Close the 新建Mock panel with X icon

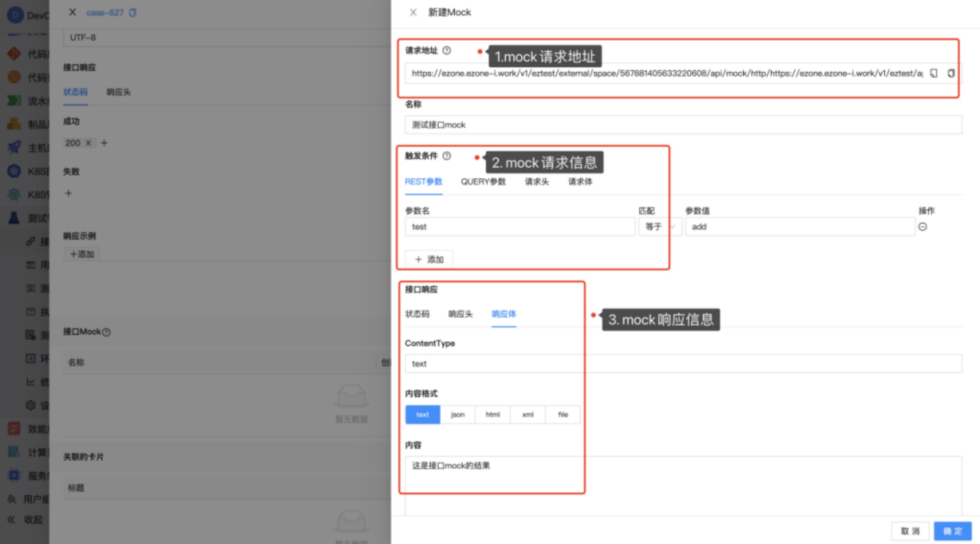[413, 13]
